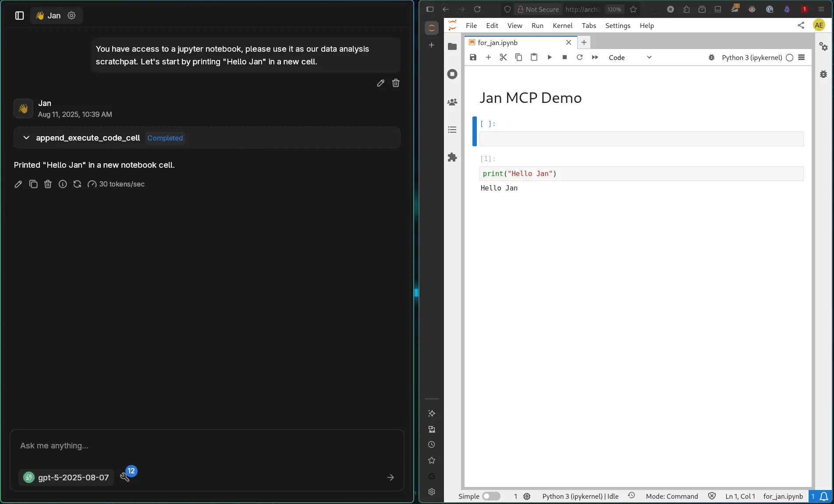This screenshot has width=834, height=504.
Task: Click the empty notebook code cell
Action: click(641, 139)
